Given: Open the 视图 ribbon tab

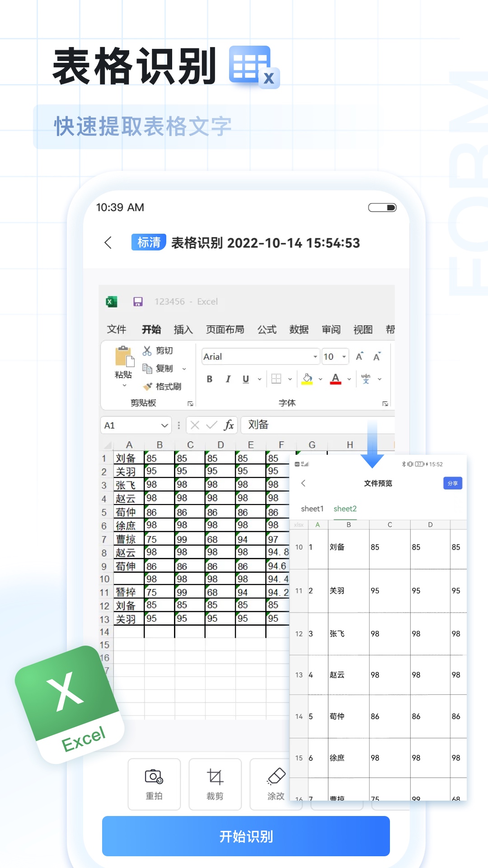Looking at the screenshot, I should pyautogui.click(x=363, y=330).
